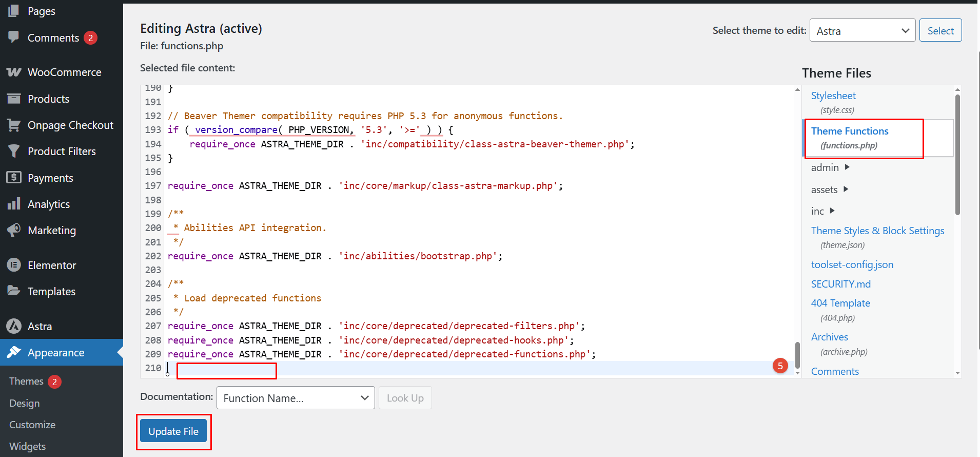Screen dimensions: 980x457
Task: Click the Pages sidebar icon
Action: point(14,11)
